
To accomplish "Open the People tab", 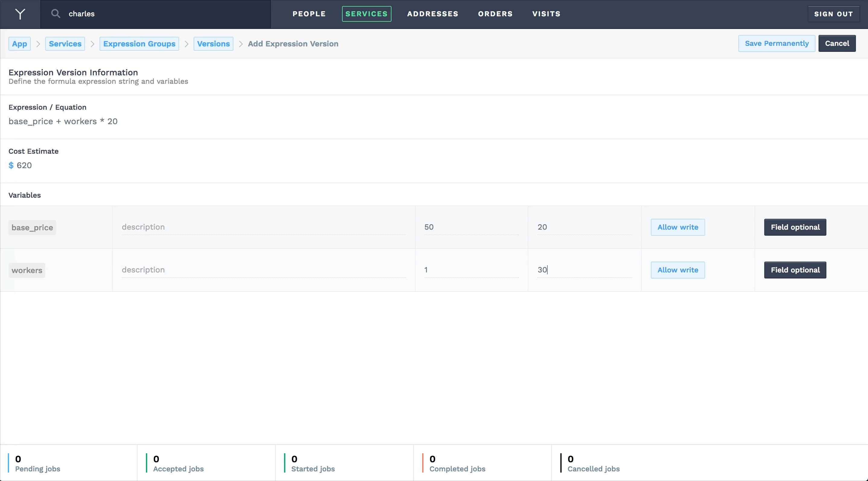I will (x=309, y=14).
